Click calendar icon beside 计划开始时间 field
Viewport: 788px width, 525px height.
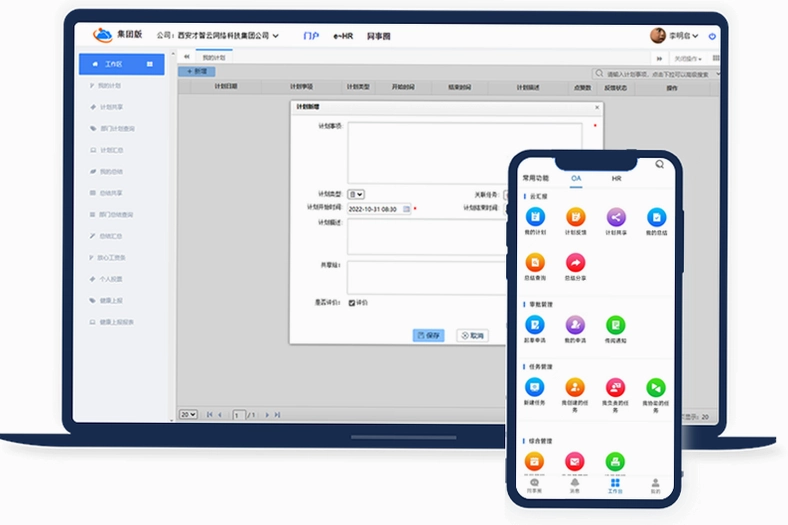coord(406,209)
